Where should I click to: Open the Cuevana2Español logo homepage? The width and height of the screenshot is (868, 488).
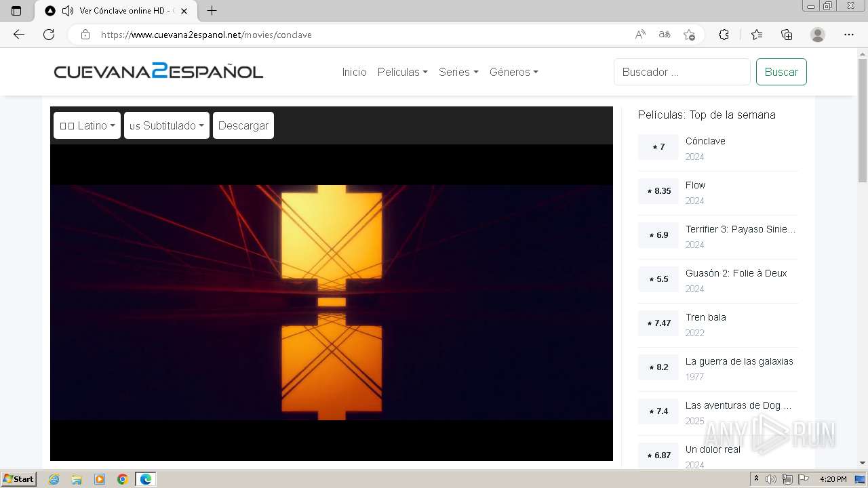[x=159, y=71]
